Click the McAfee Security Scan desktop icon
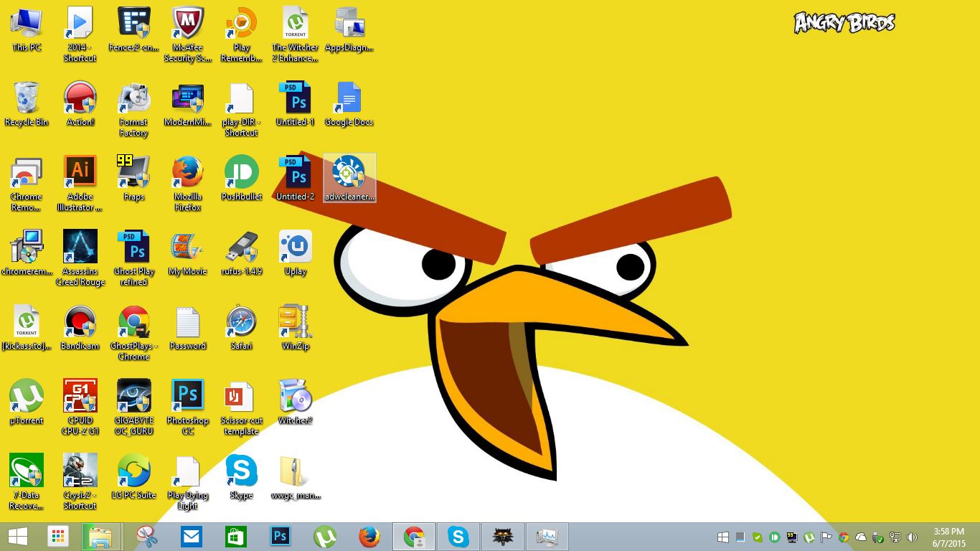 tap(188, 25)
